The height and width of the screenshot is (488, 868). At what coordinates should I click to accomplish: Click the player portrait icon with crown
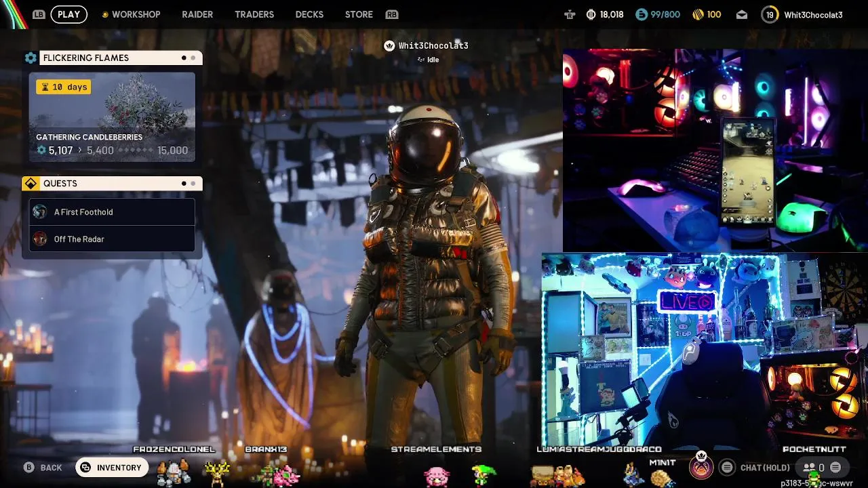[701, 466]
